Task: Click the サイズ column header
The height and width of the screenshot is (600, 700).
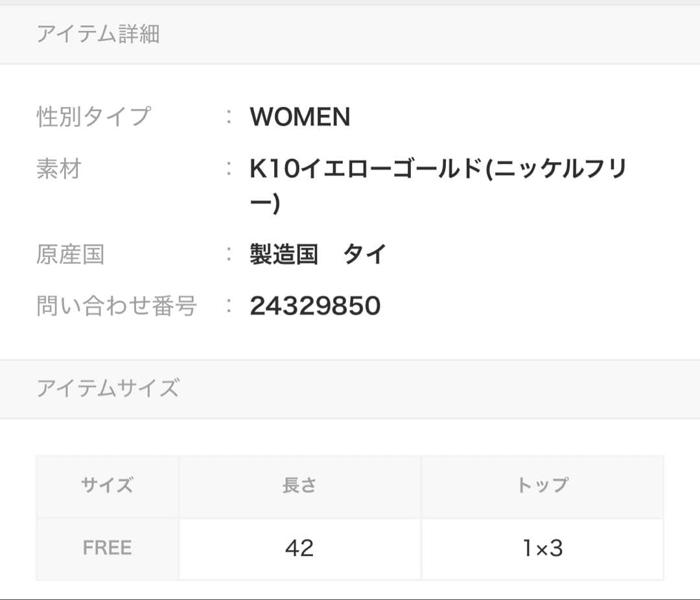Action: tap(108, 485)
